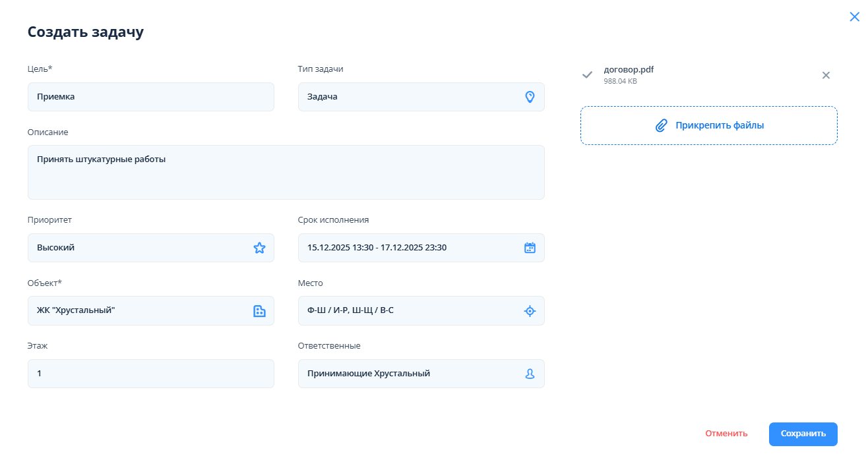Click the checkmark next to договор.pdf
Screen dimensions: 868x458
pos(587,75)
